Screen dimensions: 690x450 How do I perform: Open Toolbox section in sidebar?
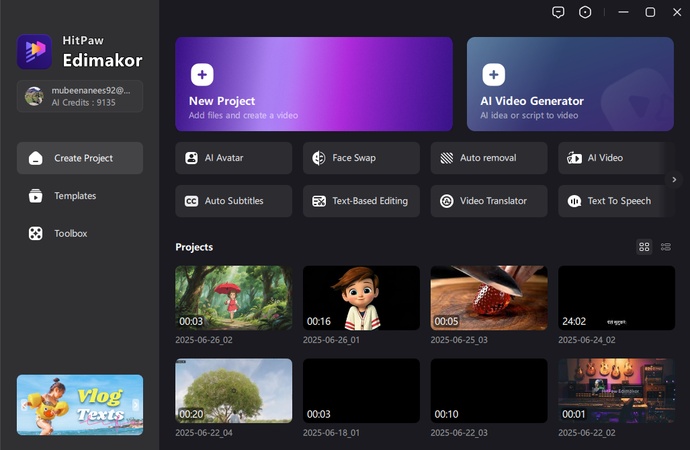[80, 234]
